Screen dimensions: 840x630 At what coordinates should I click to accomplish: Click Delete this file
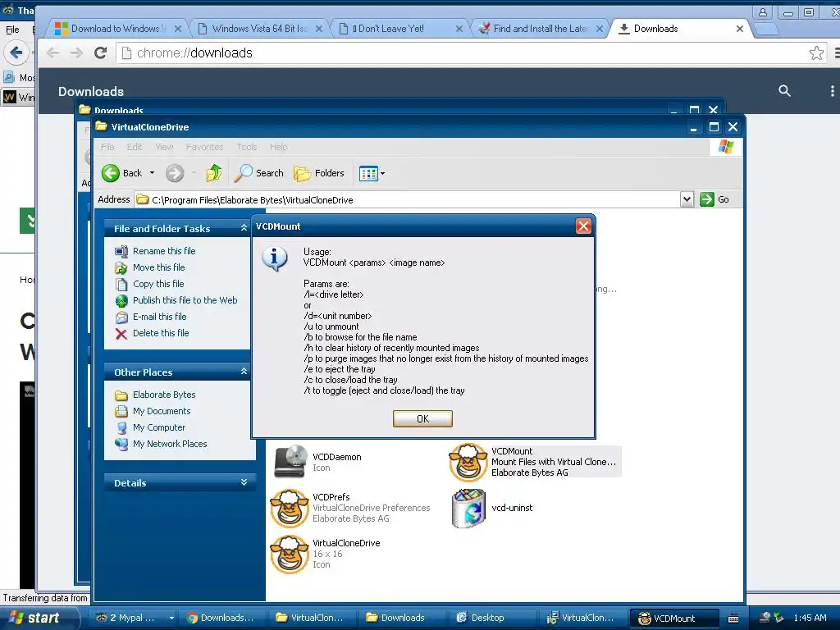[161, 333]
